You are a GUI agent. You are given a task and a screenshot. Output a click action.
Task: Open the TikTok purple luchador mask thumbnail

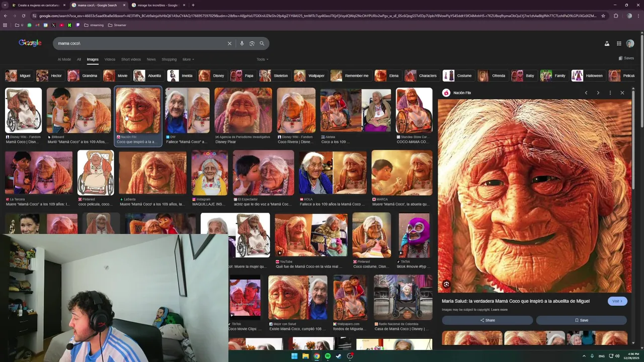pos(414,235)
